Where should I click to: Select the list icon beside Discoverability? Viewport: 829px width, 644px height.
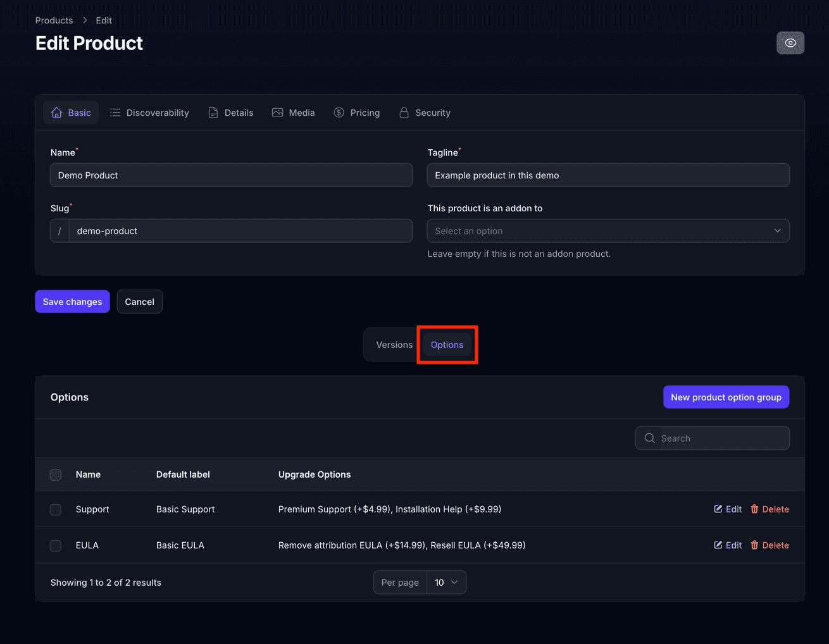coord(115,112)
